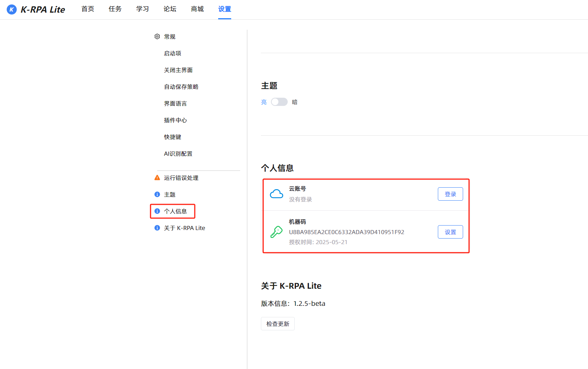The height and width of the screenshot is (369, 588).
Task: Toggle the theme switch between 亮 and 暗
Action: [x=279, y=102]
